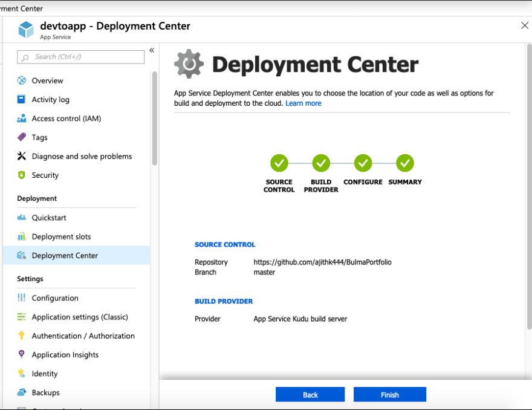Click the sidebar menu scrollbar
This screenshot has width=532, height=410.
(155, 118)
